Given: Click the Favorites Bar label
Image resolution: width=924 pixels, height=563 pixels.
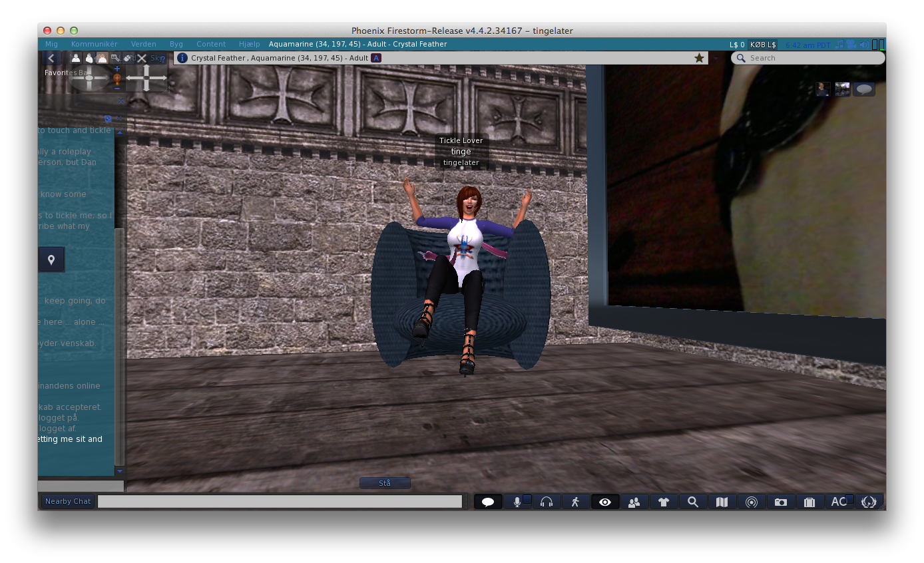Looking at the screenshot, I should [67, 73].
